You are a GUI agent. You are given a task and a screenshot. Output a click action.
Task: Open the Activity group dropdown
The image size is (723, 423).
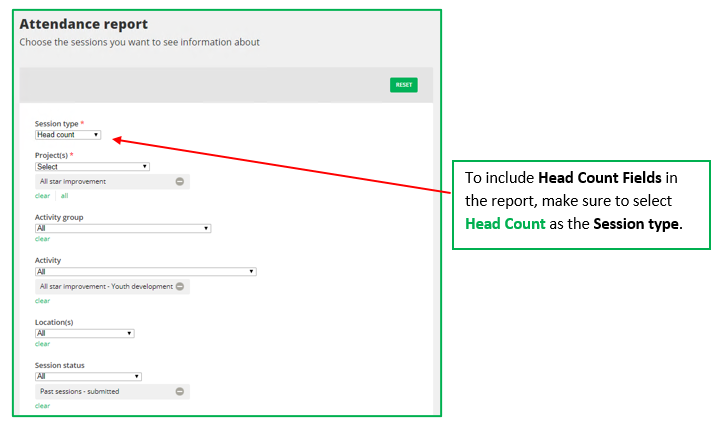coord(123,228)
